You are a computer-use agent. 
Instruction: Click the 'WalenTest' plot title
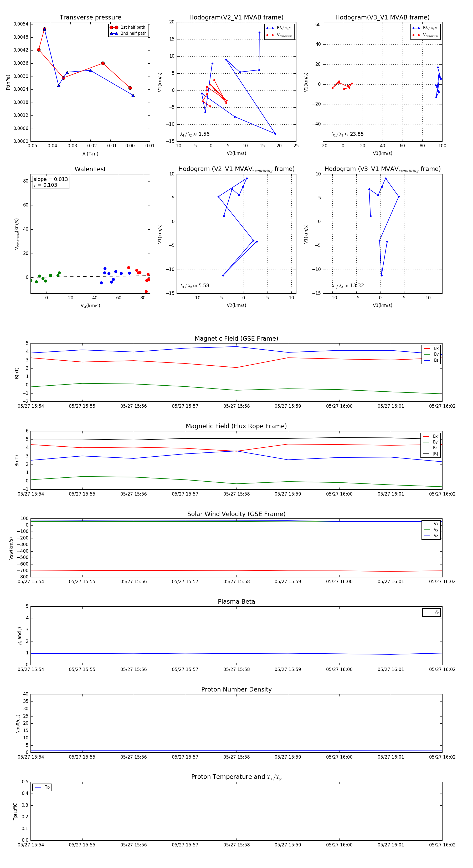(90, 169)
